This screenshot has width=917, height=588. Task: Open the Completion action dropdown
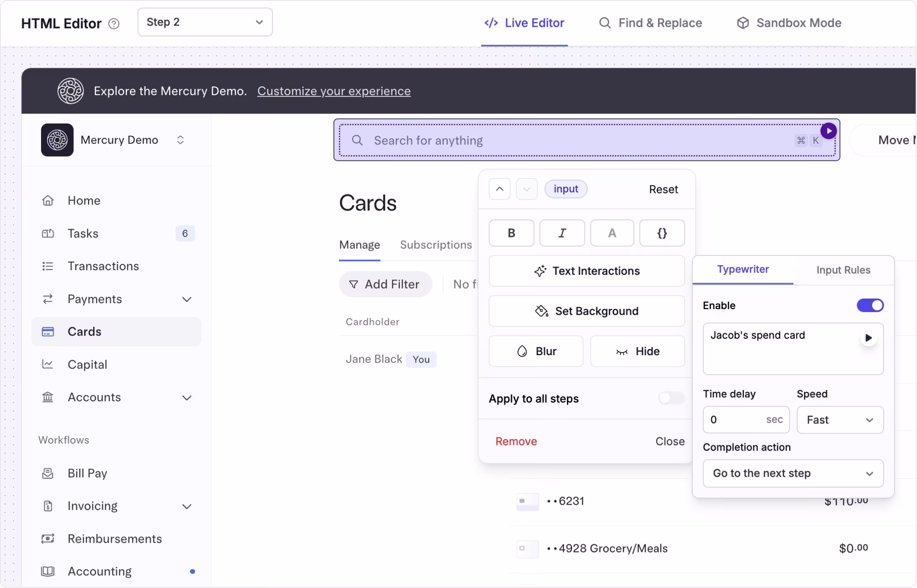(x=793, y=473)
